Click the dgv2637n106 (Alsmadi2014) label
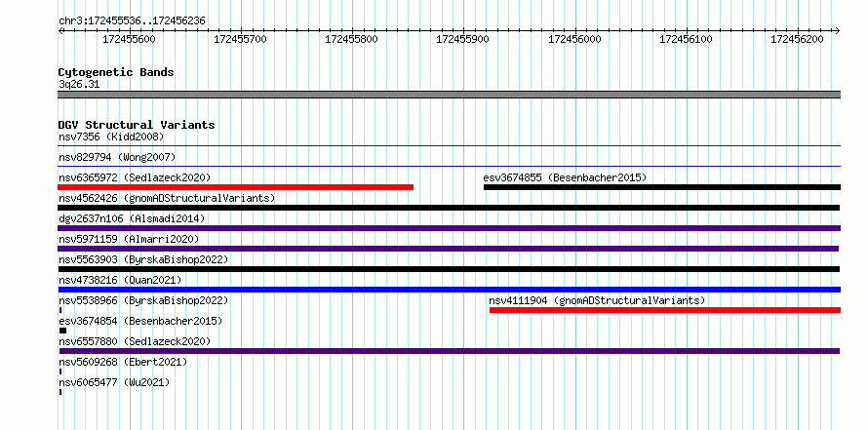Screen dimensions: 868x430 click(x=132, y=218)
